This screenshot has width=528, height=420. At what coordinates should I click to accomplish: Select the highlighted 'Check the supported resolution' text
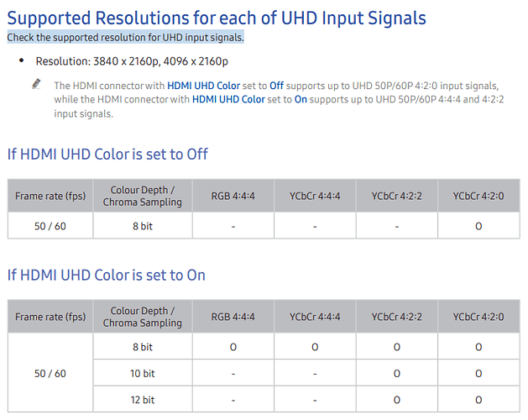(x=126, y=38)
